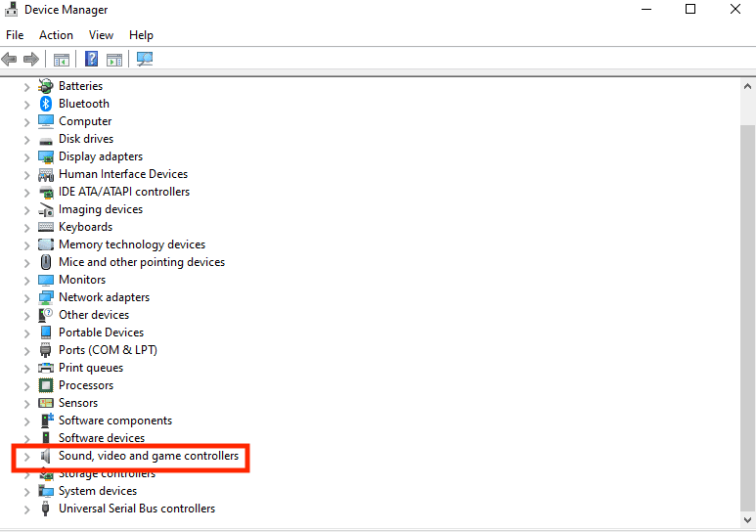Open the Action menu

pyautogui.click(x=57, y=35)
